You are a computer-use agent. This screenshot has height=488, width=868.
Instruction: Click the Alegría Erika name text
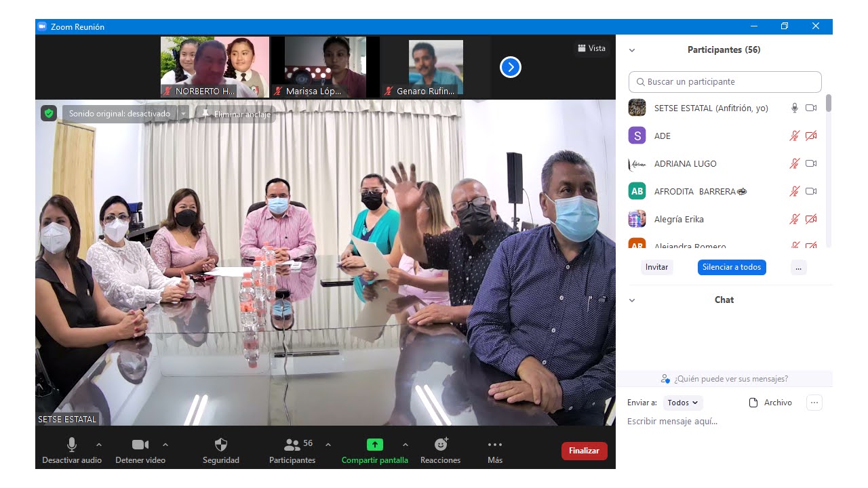679,220
